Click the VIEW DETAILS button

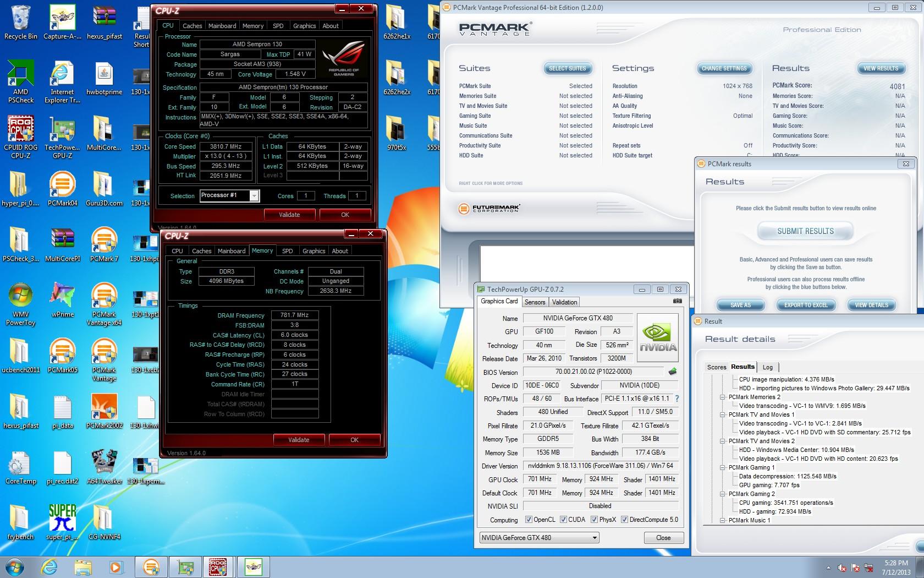pos(871,305)
